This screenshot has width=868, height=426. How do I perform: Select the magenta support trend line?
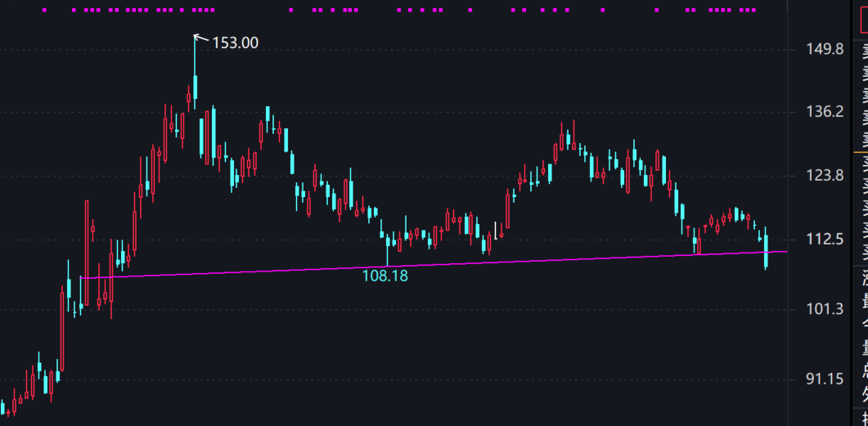pos(434,265)
